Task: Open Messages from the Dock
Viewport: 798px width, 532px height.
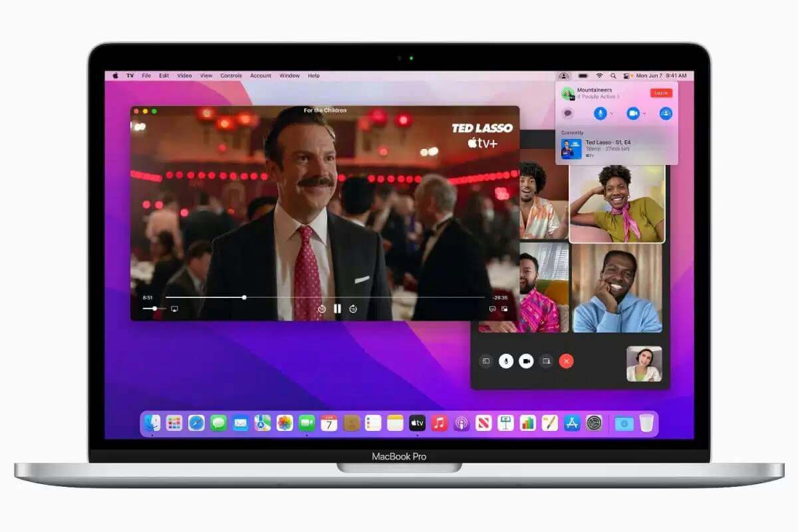Action: [x=218, y=422]
